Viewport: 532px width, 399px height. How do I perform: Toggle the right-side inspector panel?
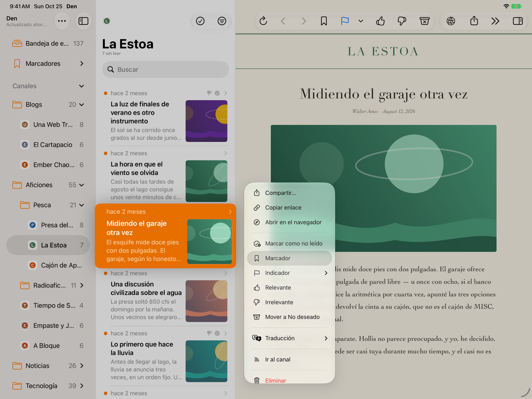518,21
